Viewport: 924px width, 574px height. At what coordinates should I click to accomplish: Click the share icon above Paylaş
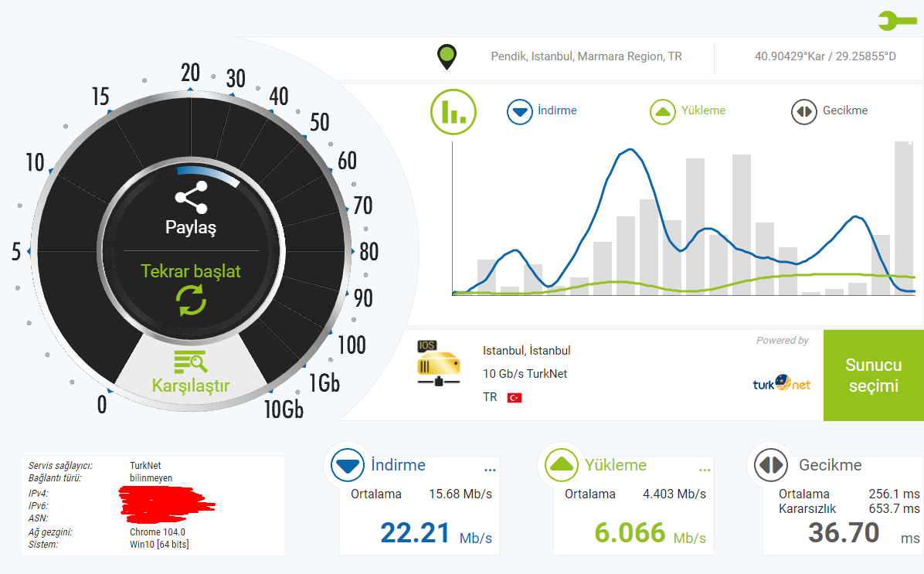point(191,197)
